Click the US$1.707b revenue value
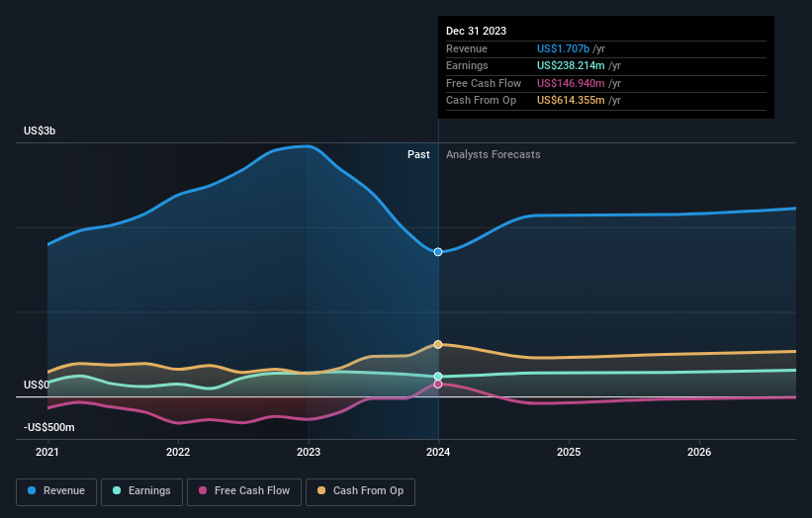The height and width of the screenshot is (518, 812). (x=563, y=48)
